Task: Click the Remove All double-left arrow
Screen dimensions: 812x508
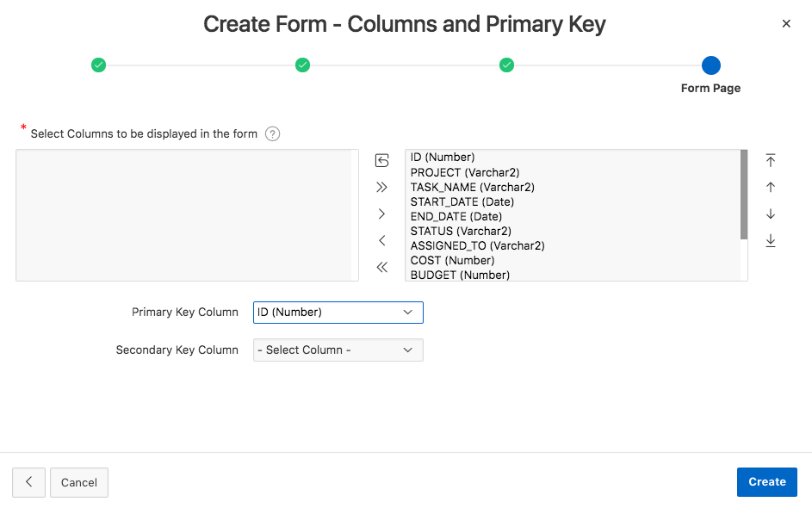Action: 382,267
